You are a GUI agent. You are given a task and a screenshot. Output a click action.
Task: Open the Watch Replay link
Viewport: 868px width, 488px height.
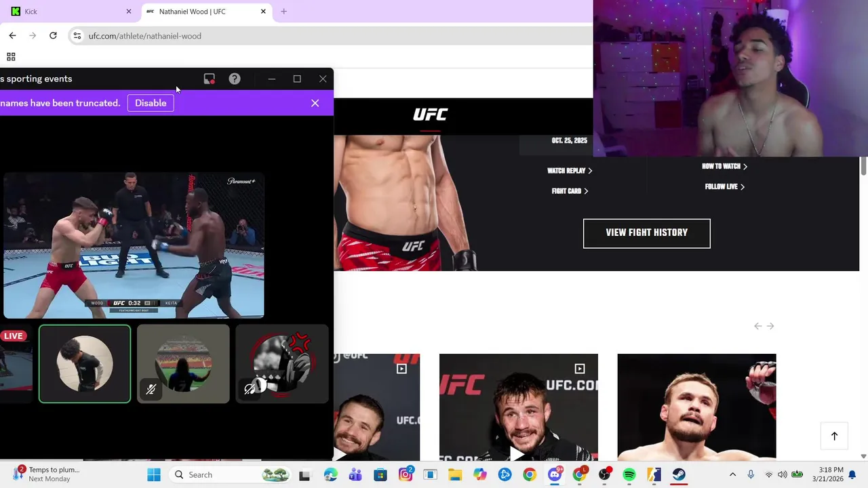pyautogui.click(x=570, y=171)
